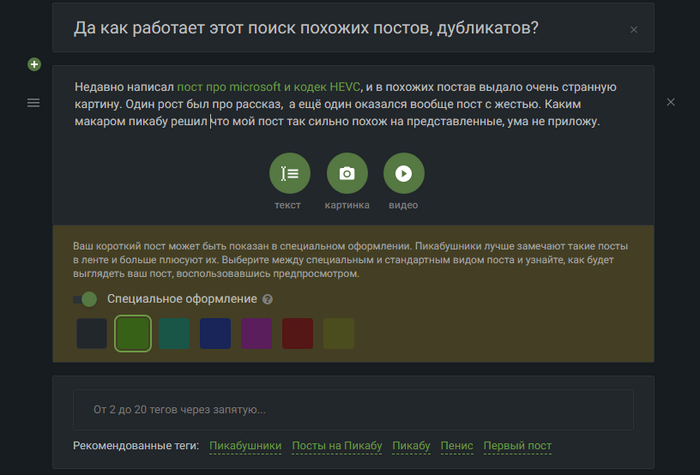Add a text block with текст button
The image size is (700, 475).
point(289,174)
